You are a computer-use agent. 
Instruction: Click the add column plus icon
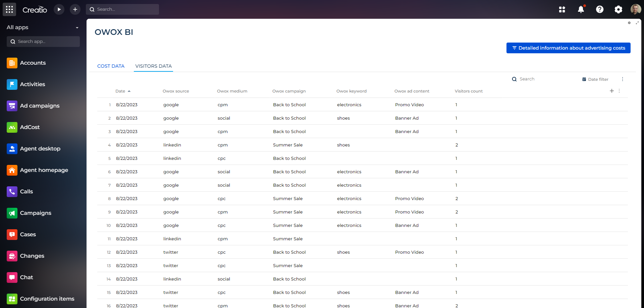tap(612, 91)
